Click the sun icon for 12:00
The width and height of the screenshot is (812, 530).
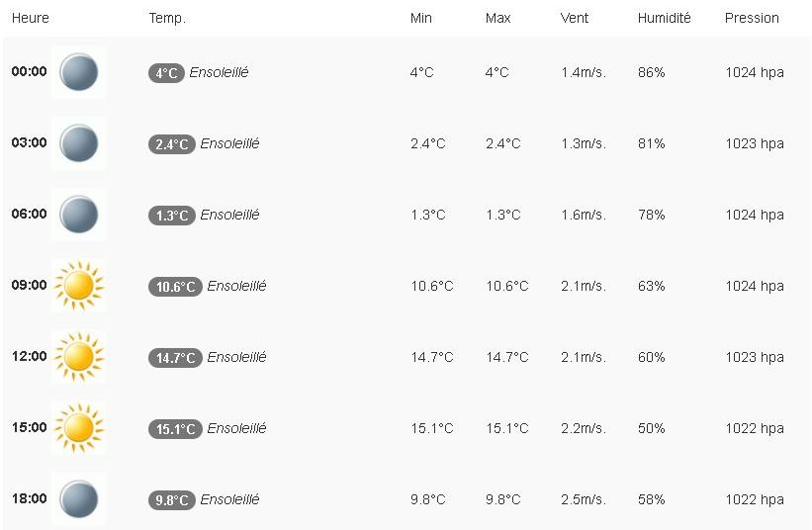(x=78, y=357)
